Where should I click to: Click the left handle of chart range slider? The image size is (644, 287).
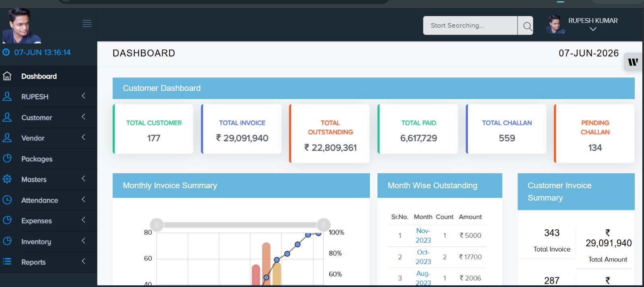[157, 225]
